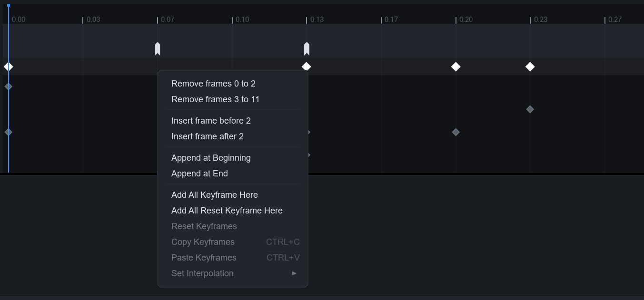Viewport: 644px width, 300px height.
Task: Choose "Add All Reset Keyframe Here"
Action: click(x=227, y=211)
